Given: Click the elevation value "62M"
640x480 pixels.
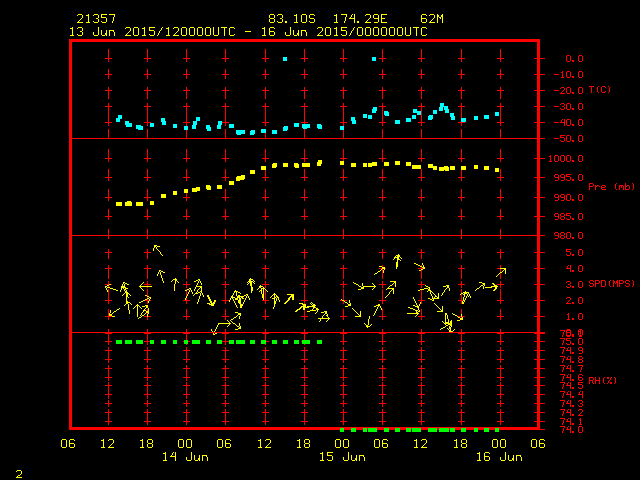Looking at the screenshot, I should click(432, 19).
